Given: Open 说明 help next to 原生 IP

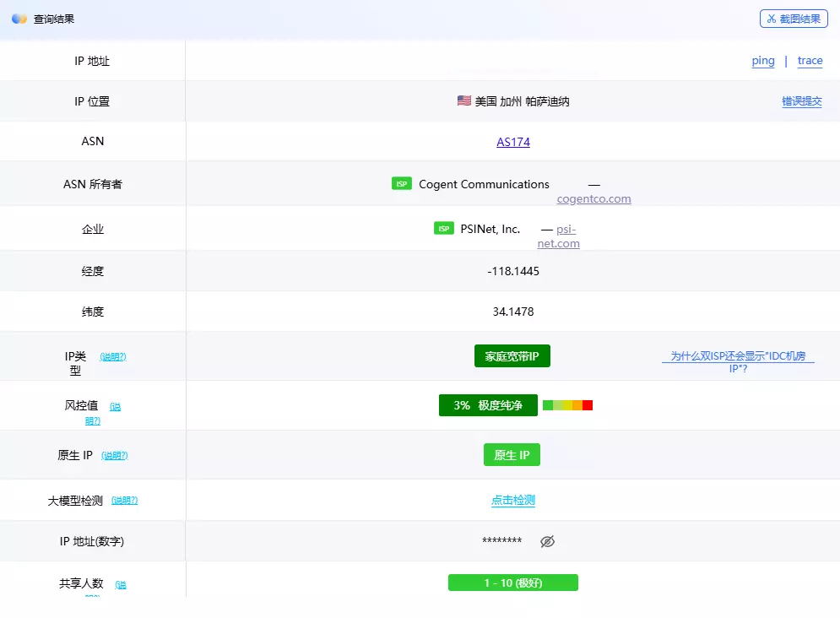Looking at the screenshot, I should (x=115, y=456).
